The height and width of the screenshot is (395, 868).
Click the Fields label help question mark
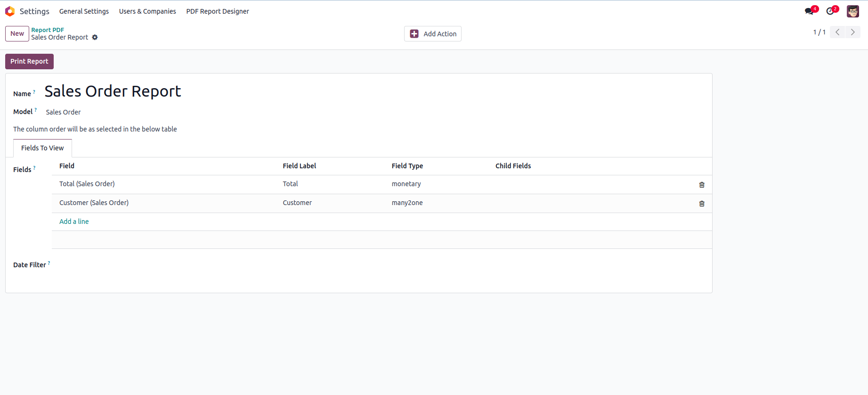(x=34, y=168)
